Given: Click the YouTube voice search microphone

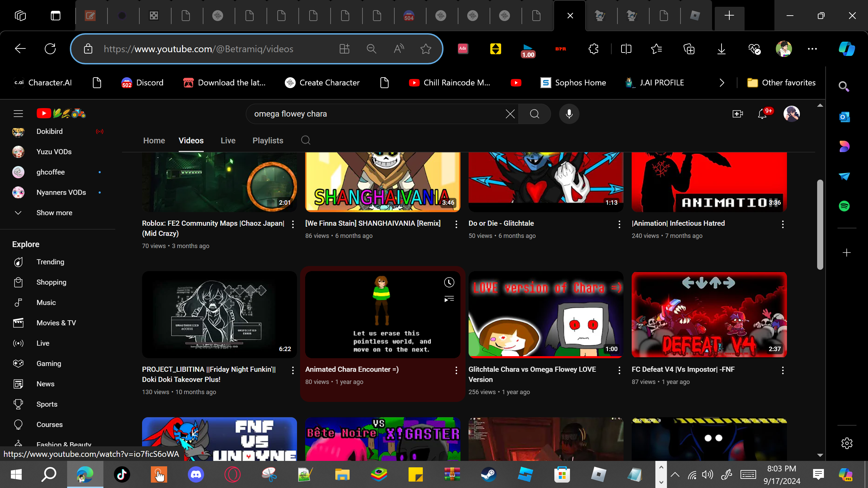Looking at the screenshot, I should [569, 114].
